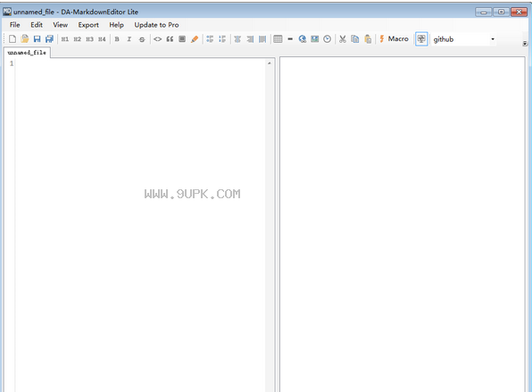Apply strikethrough with the S icon
The height and width of the screenshot is (392, 532).
pyautogui.click(x=142, y=39)
